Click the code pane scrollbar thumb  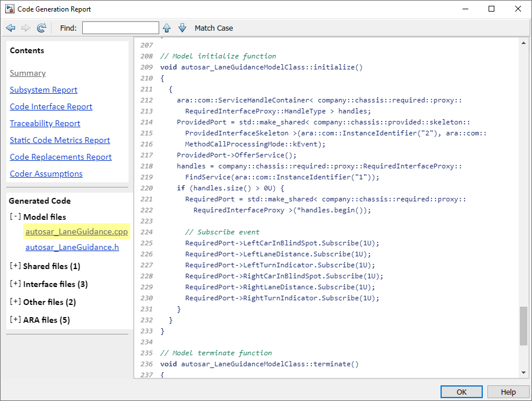click(523, 326)
